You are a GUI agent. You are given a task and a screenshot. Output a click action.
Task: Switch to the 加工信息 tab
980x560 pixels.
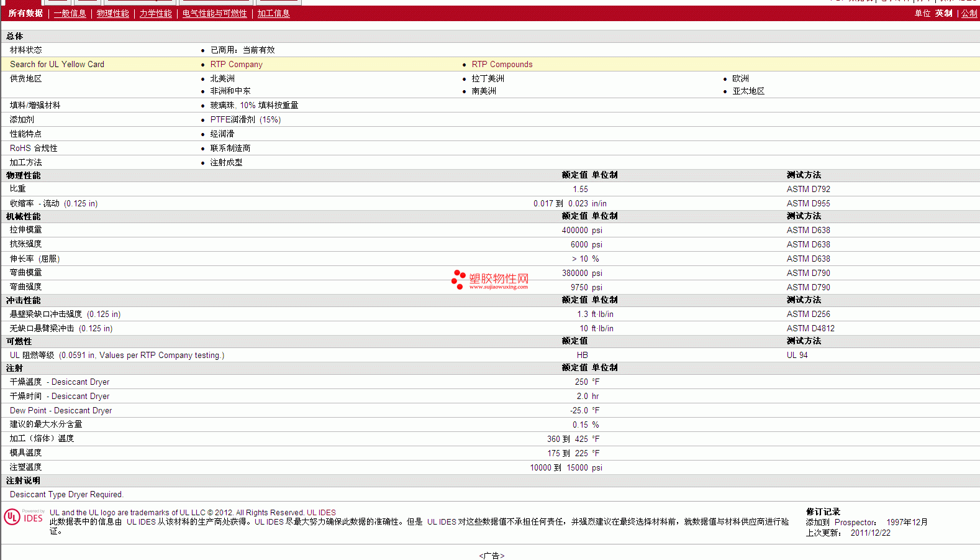point(274,13)
